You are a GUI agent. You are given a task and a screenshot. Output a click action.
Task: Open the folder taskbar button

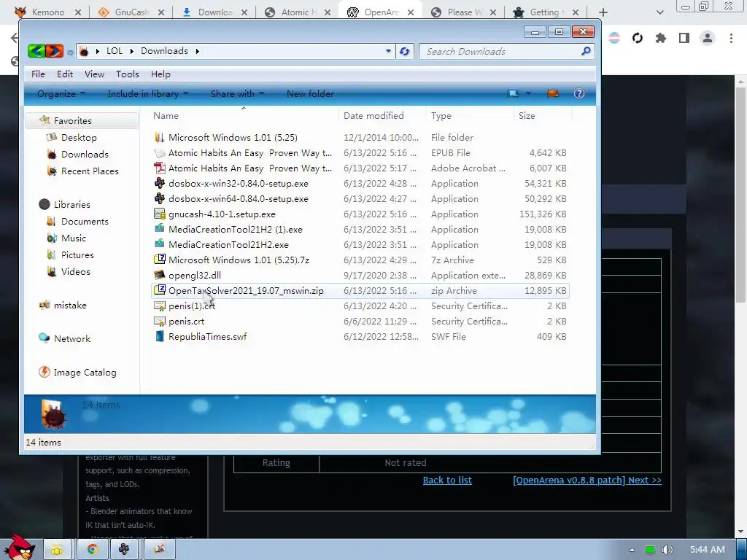(x=57, y=550)
